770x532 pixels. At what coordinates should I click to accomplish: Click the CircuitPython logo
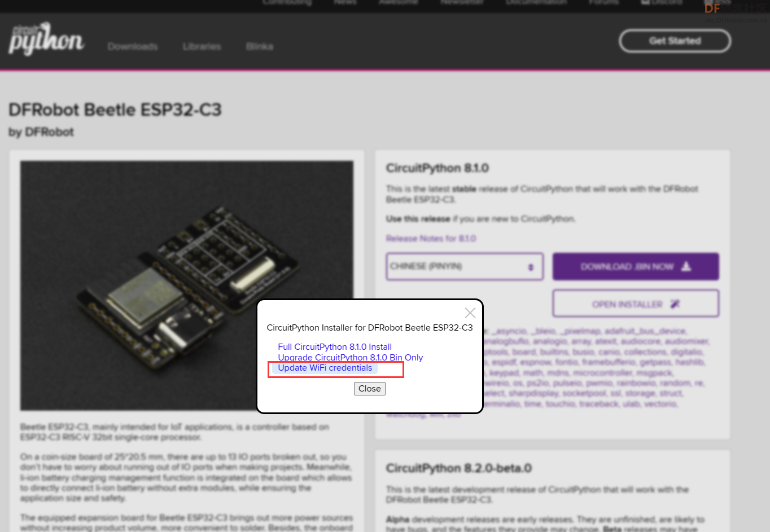pyautogui.click(x=46, y=39)
